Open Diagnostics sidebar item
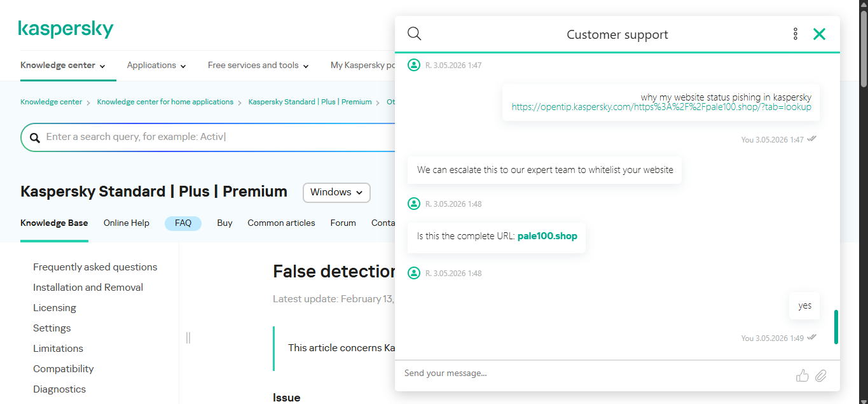Screen dimensions: 868x404 pos(60,389)
